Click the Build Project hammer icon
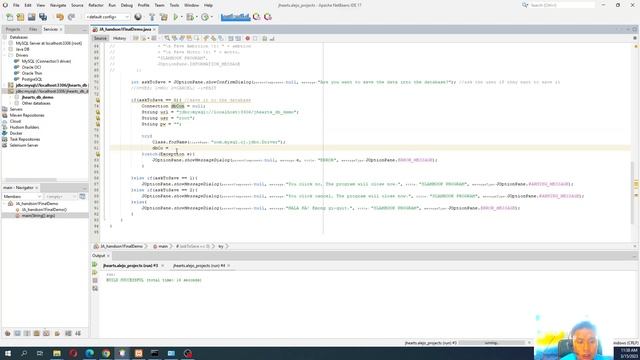The width and height of the screenshot is (640, 360). coord(152,17)
